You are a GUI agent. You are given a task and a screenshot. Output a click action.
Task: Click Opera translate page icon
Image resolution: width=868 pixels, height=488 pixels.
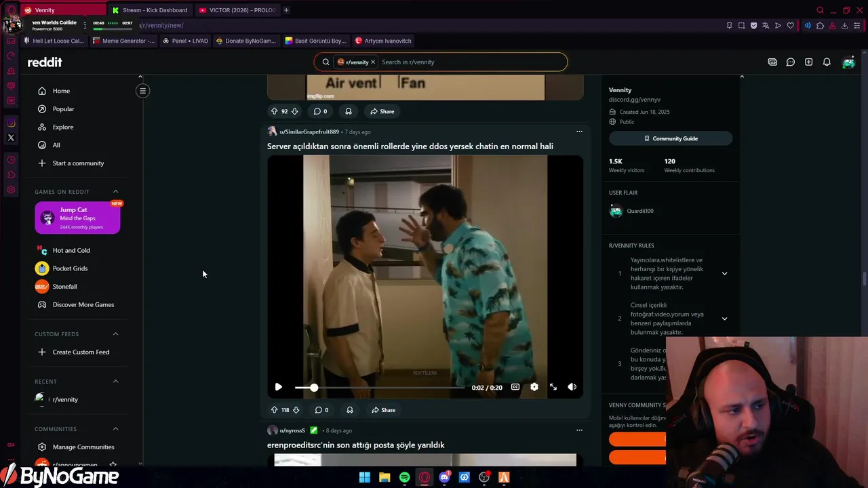tap(766, 26)
